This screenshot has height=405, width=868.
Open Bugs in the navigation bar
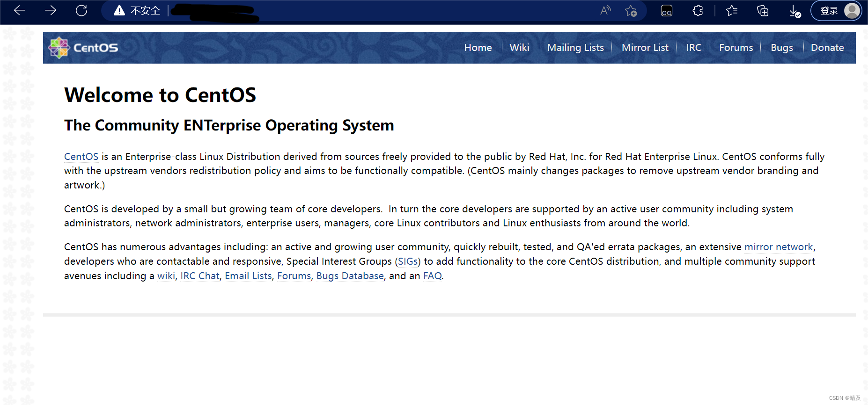coord(782,48)
